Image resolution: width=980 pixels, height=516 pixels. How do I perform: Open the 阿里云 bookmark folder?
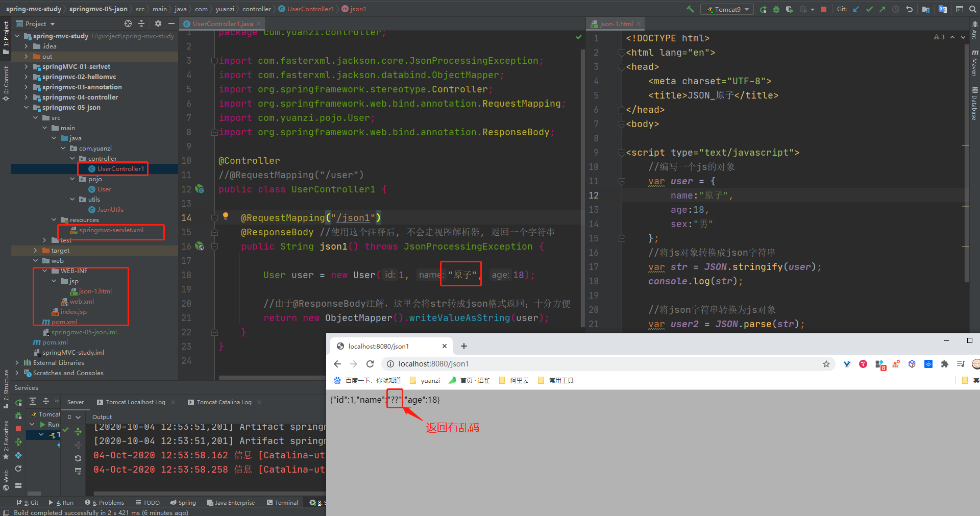coord(514,380)
